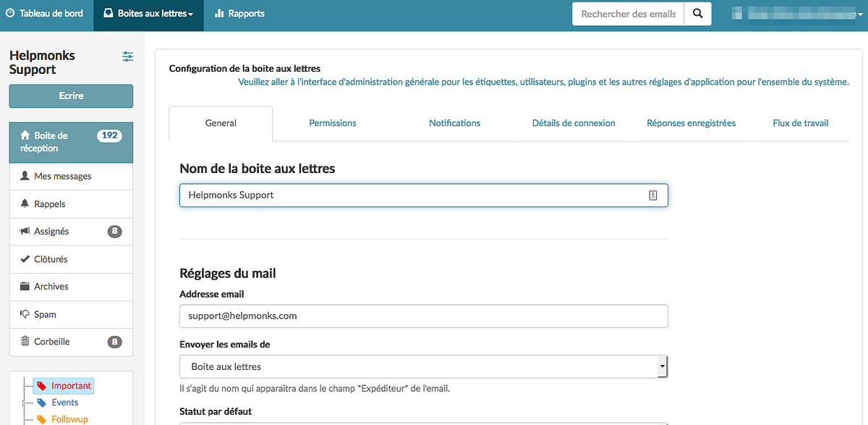Click the contact card icon in the name field
The width and height of the screenshot is (868, 425).
coord(653,195)
